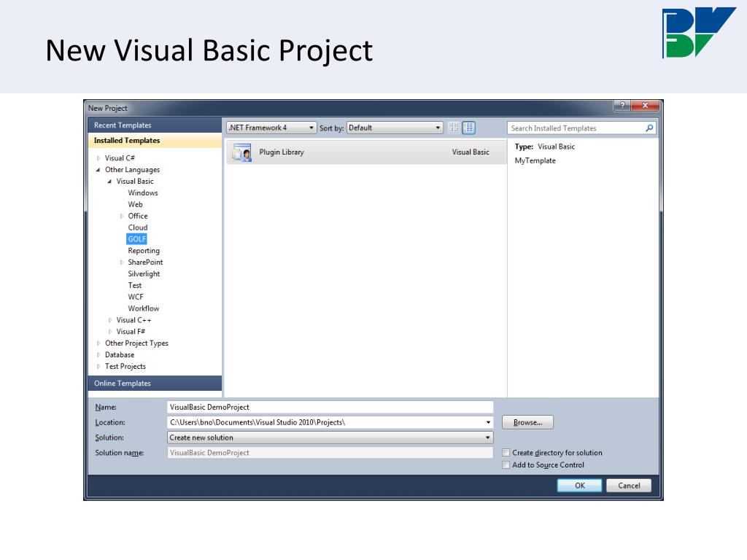
Task: Select the Visual C++ label
Action: 134,320
